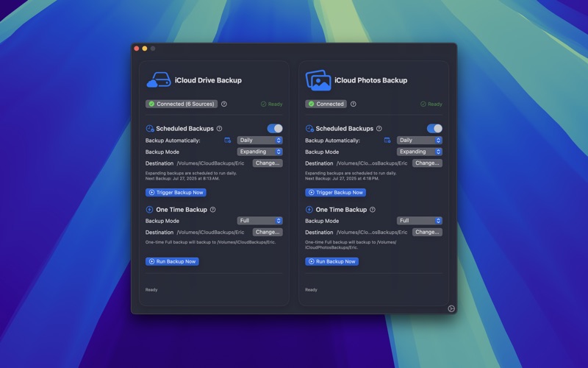Click the Scheduled Backups clock icon in Drive panel

pyautogui.click(x=150, y=128)
